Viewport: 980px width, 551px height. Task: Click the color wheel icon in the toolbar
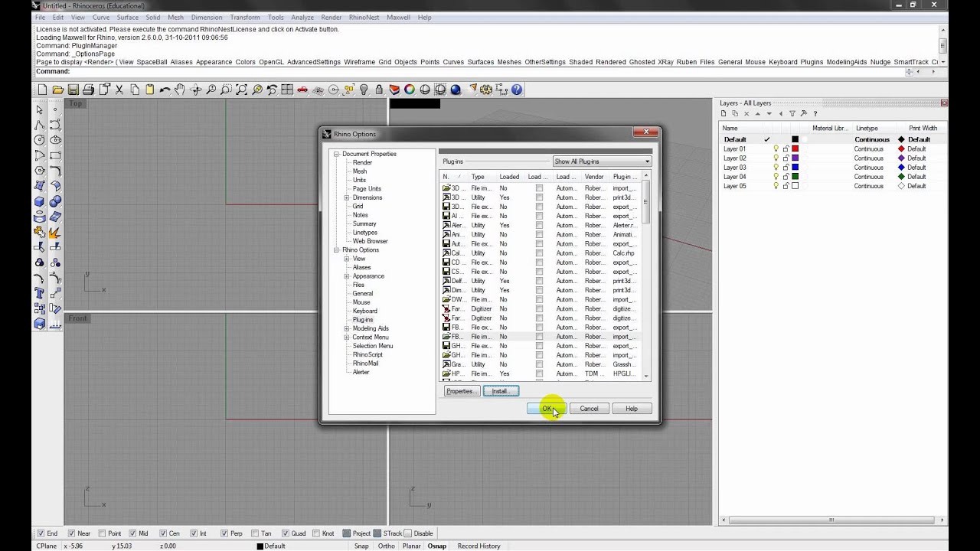coord(410,90)
